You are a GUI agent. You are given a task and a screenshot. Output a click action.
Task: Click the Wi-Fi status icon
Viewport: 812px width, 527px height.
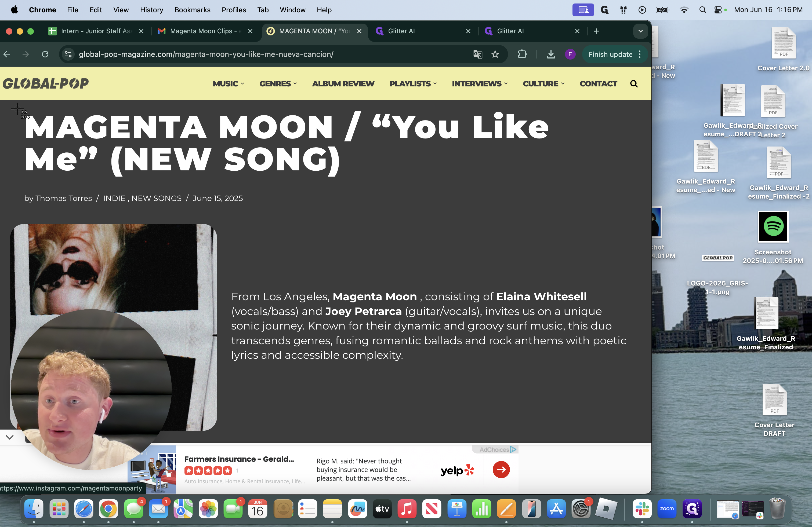pos(684,10)
